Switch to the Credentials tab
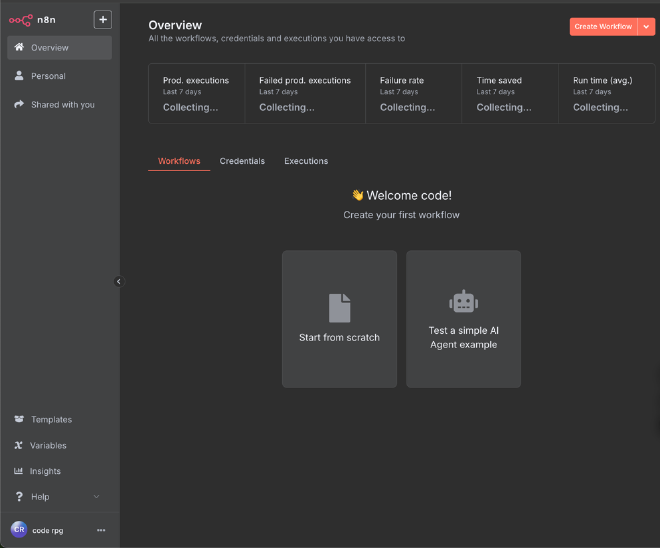The width and height of the screenshot is (660, 548). point(242,161)
